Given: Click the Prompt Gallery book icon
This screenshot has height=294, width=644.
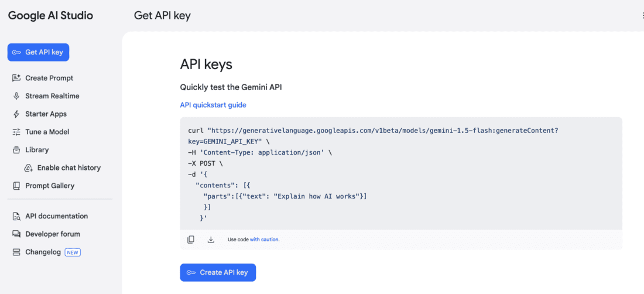Looking at the screenshot, I should (x=16, y=186).
